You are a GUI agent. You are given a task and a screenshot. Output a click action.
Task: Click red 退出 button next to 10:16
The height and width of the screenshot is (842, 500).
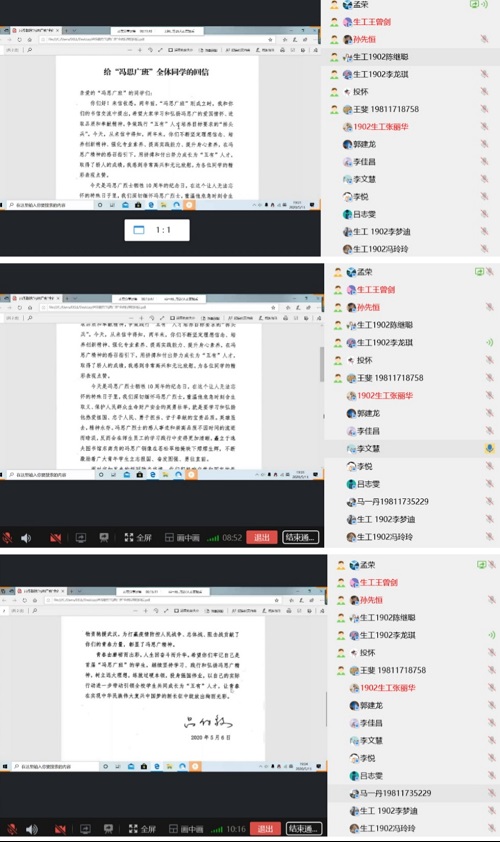(265, 829)
